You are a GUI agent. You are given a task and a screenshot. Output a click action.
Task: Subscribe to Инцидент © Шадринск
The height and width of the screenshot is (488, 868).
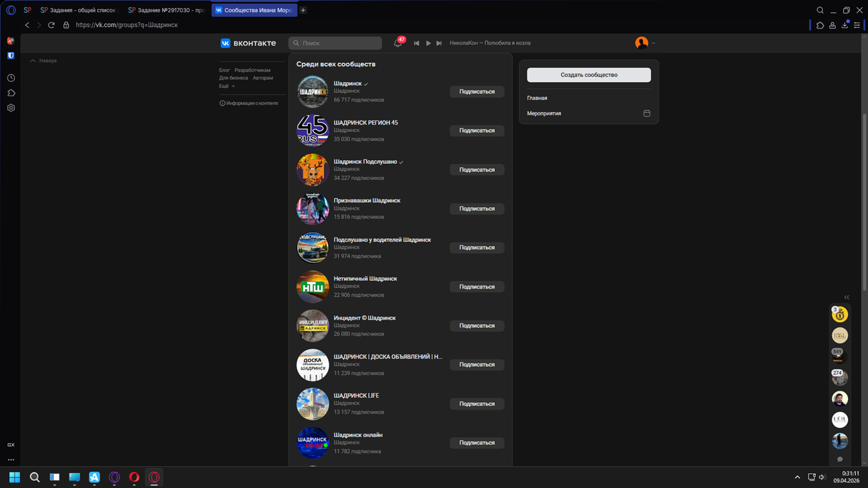tap(477, 326)
